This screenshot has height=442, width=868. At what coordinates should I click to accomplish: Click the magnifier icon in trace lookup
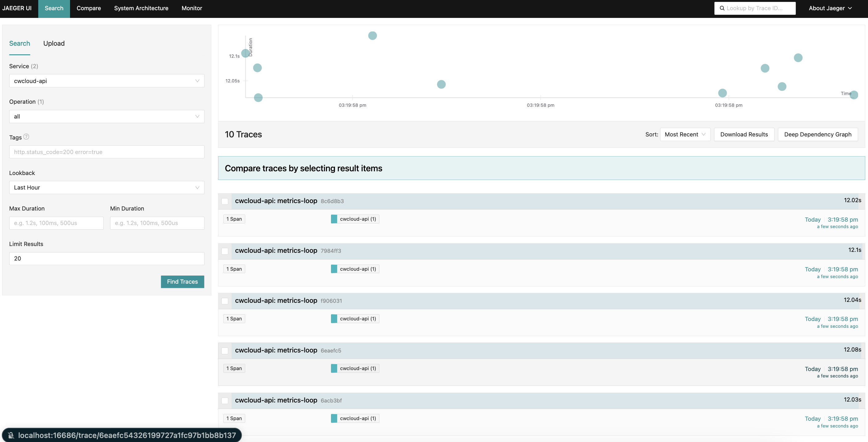tap(722, 8)
